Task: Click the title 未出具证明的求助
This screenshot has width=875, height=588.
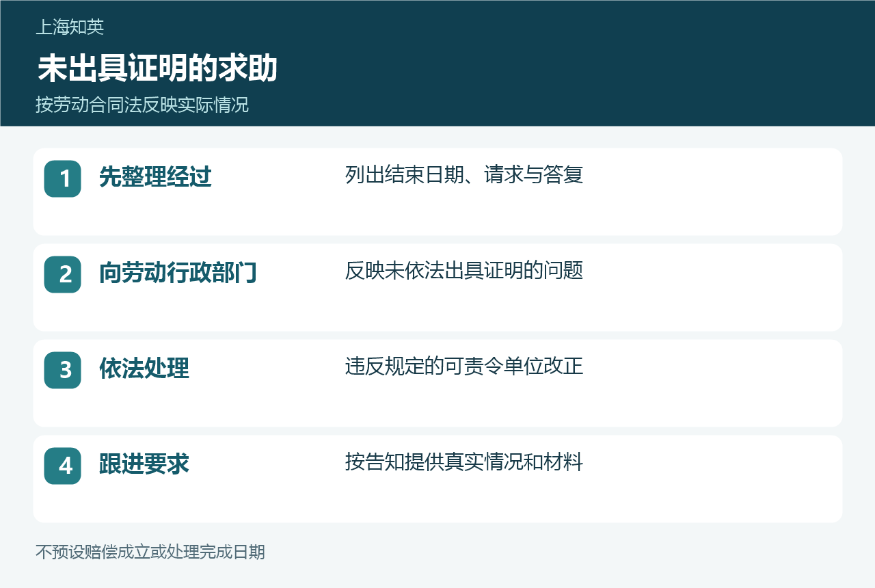Action: pyautogui.click(x=157, y=69)
